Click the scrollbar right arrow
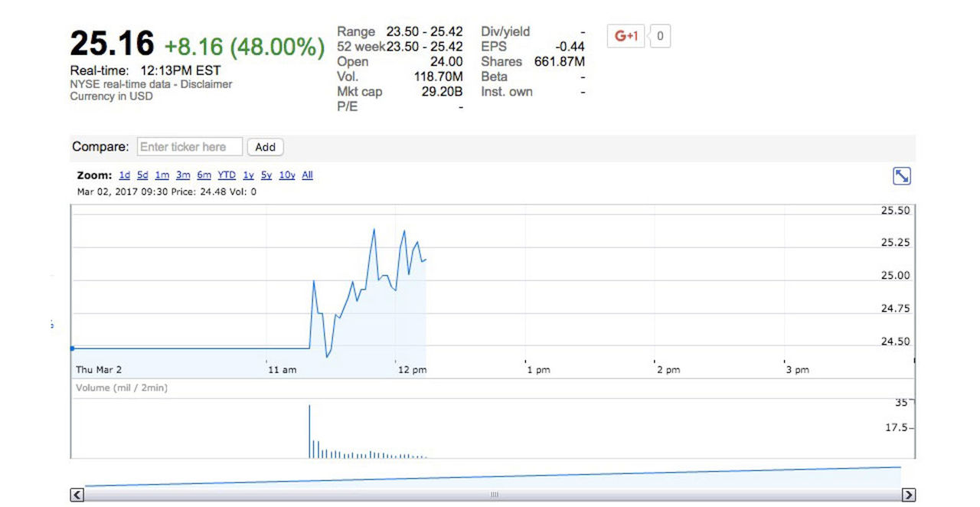This screenshot has height=507, width=980. (908, 495)
